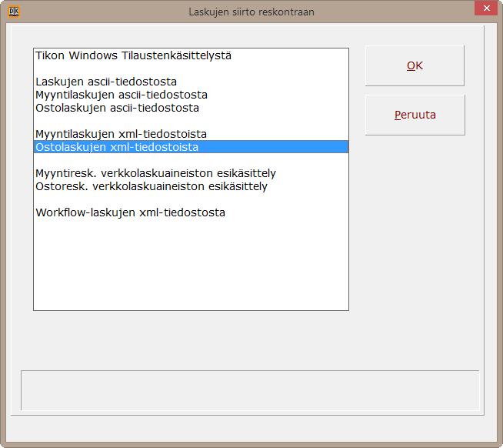The image size is (503, 448).
Task: Choose Workflow-laskujen xml-tiedostosta entry
Action: click(191, 212)
